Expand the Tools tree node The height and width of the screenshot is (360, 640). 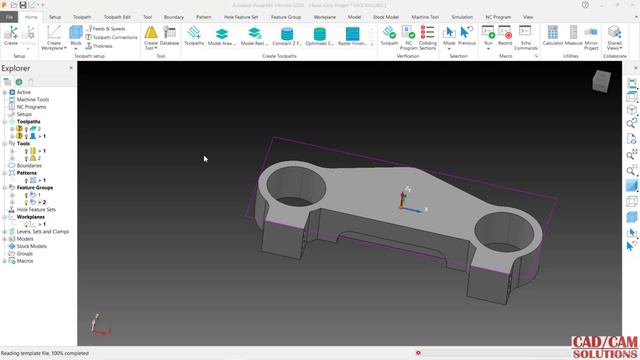click(x=4, y=144)
